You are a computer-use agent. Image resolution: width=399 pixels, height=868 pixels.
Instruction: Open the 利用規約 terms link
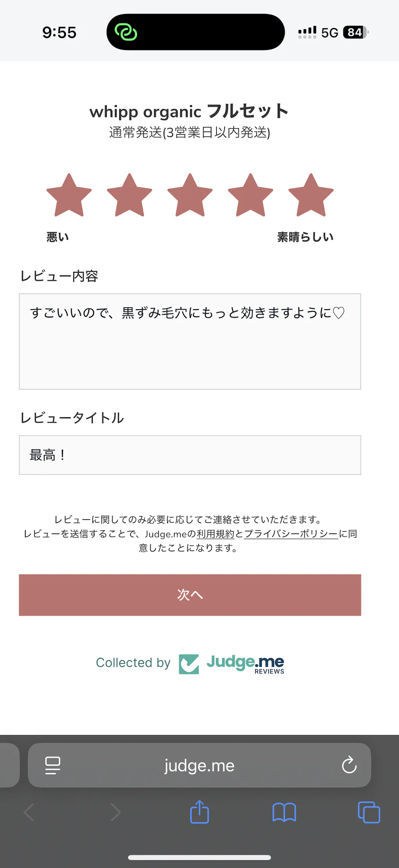[x=215, y=533]
